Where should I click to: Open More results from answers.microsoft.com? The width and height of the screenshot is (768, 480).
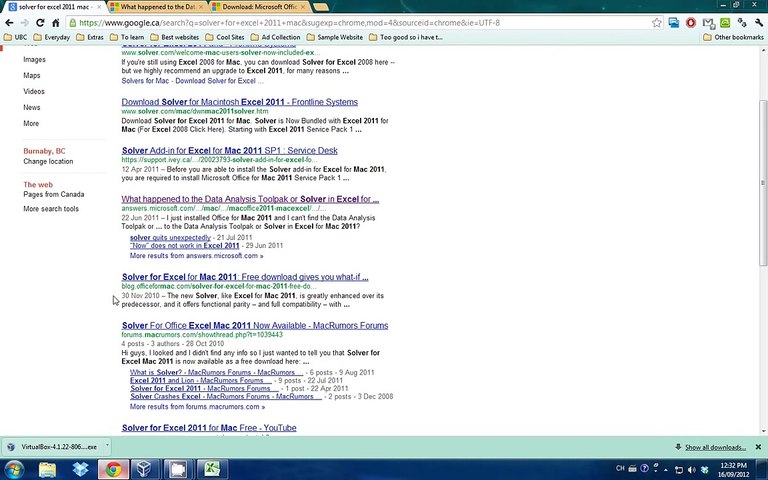click(196, 256)
